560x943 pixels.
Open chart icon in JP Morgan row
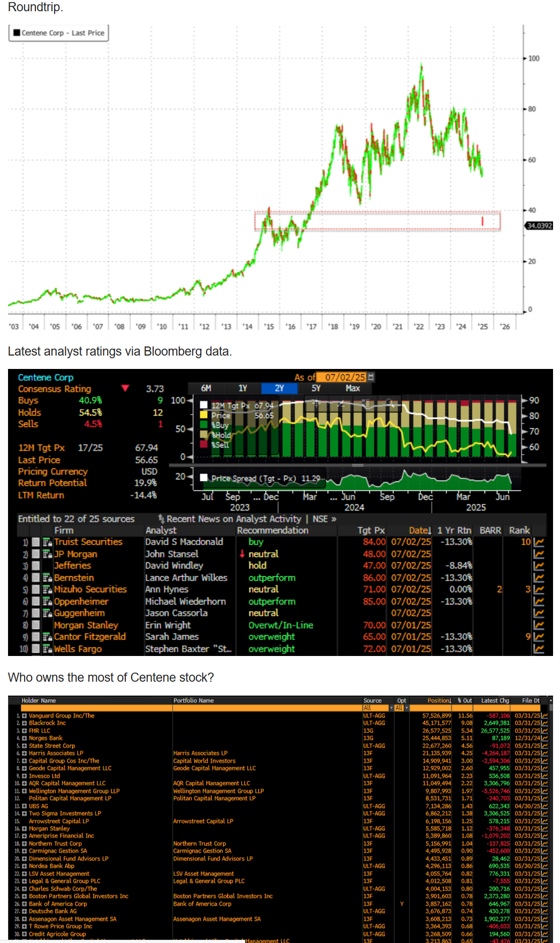coord(539,554)
